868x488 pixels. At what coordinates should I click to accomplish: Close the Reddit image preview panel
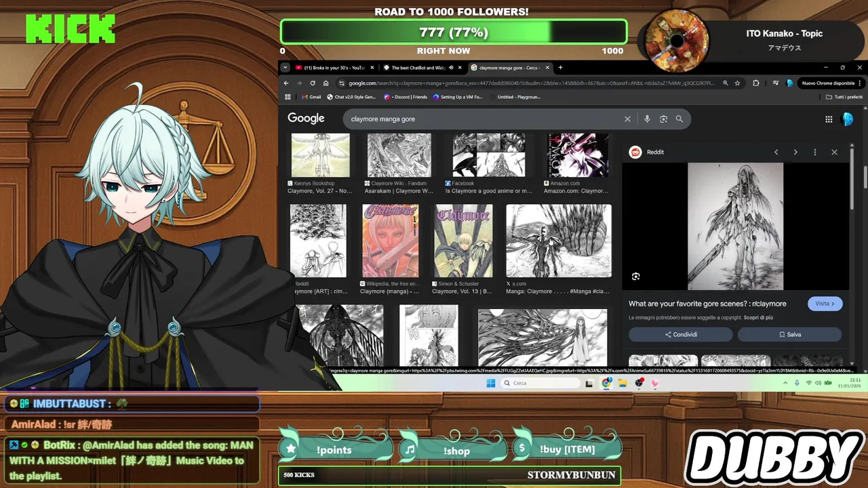tap(834, 152)
